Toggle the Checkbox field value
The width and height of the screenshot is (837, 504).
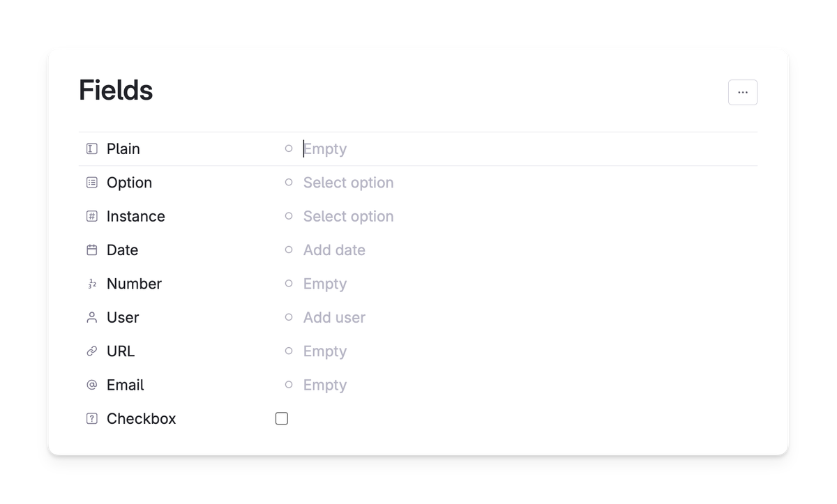(282, 419)
